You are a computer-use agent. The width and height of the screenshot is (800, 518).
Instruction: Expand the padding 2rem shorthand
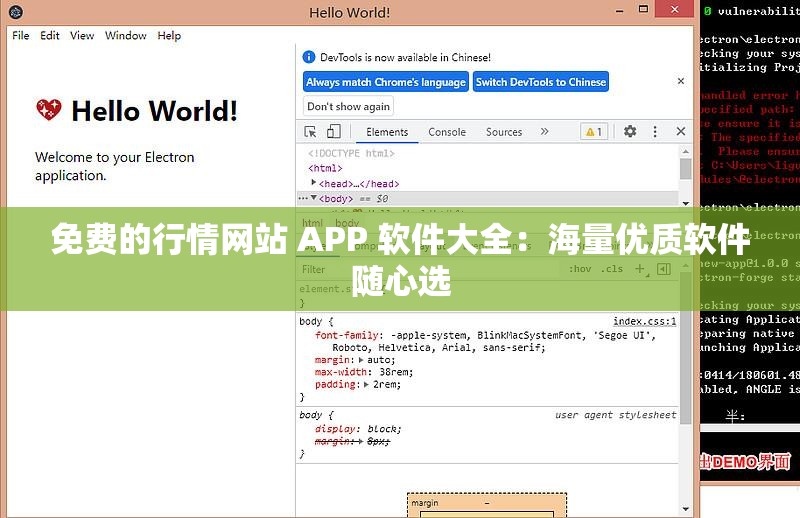click(366, 384)
